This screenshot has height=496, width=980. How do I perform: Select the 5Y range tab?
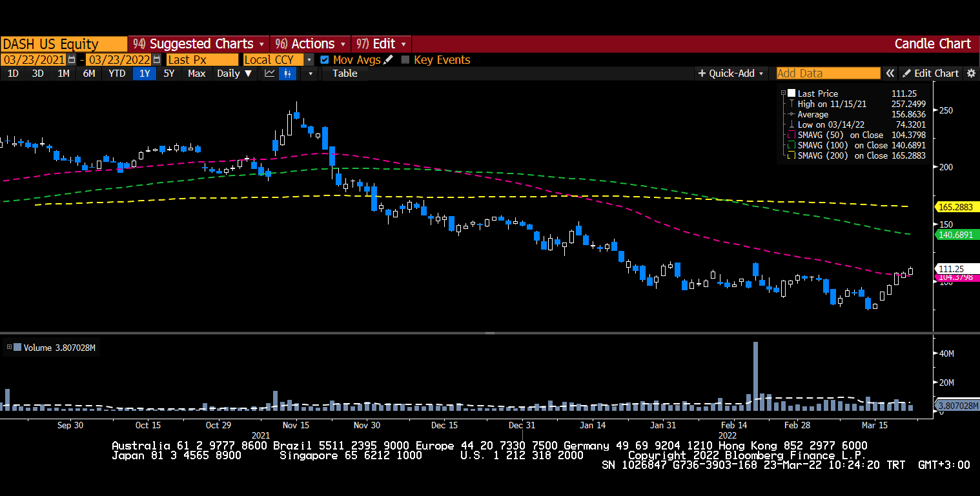pos(169,74)
